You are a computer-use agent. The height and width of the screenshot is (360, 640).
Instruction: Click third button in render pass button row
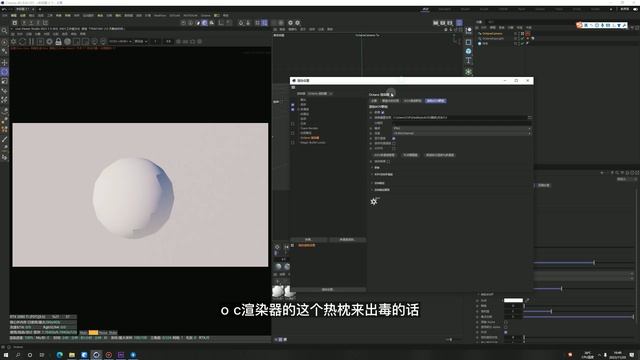pos(440,155)
